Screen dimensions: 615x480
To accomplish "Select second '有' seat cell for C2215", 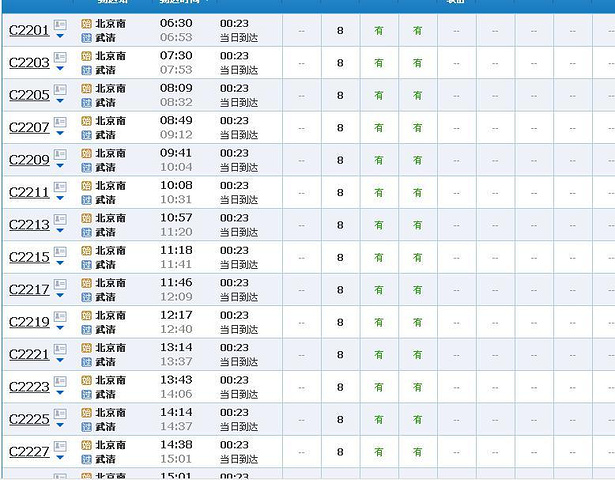I will [x=417, y=257].
